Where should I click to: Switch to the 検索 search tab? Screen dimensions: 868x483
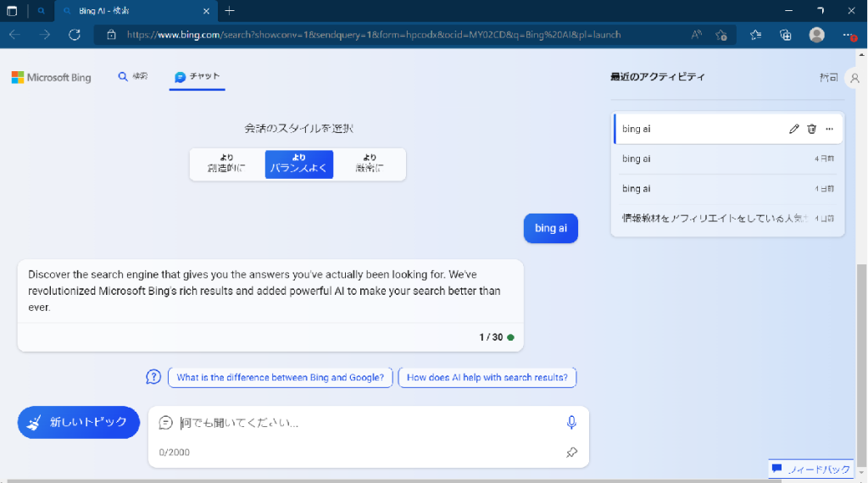133,76
